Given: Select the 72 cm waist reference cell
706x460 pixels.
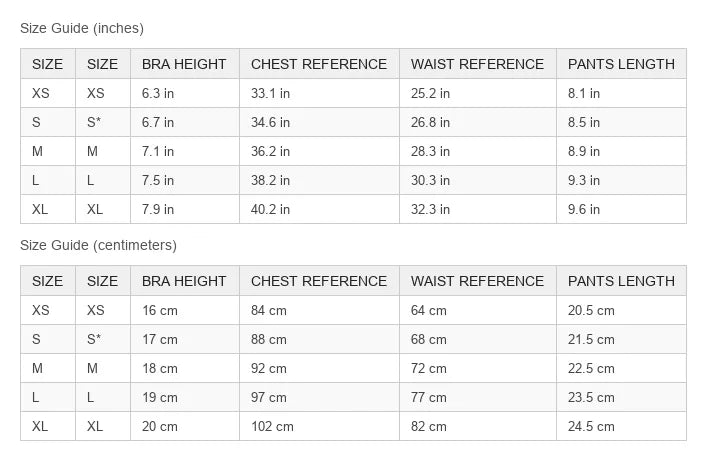Looking at the screenshot, I should pyautogui.click(x=477, y=368).
